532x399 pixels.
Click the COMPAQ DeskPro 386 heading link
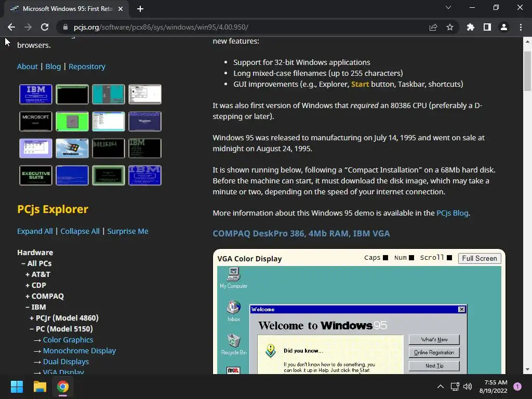tap(301, 233)
